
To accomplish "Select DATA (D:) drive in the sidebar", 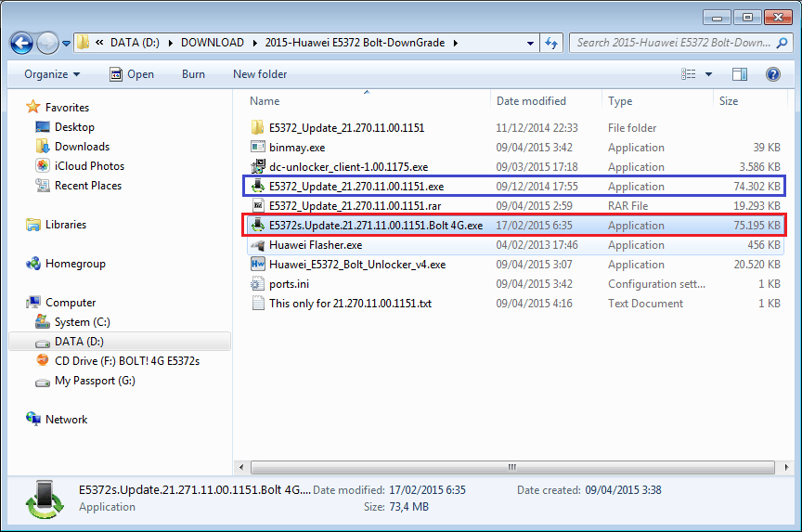I will [79, 341].
